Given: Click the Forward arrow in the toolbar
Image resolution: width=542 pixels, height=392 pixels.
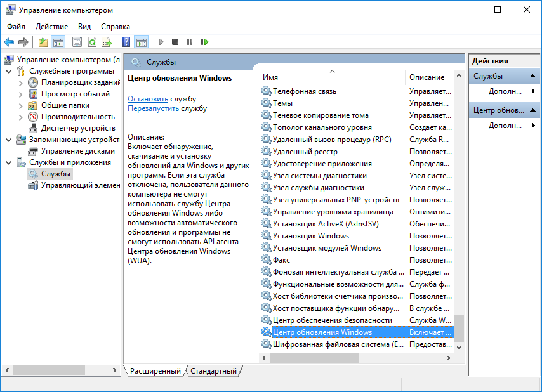Looking at the screenshot, I should point(23,42).
